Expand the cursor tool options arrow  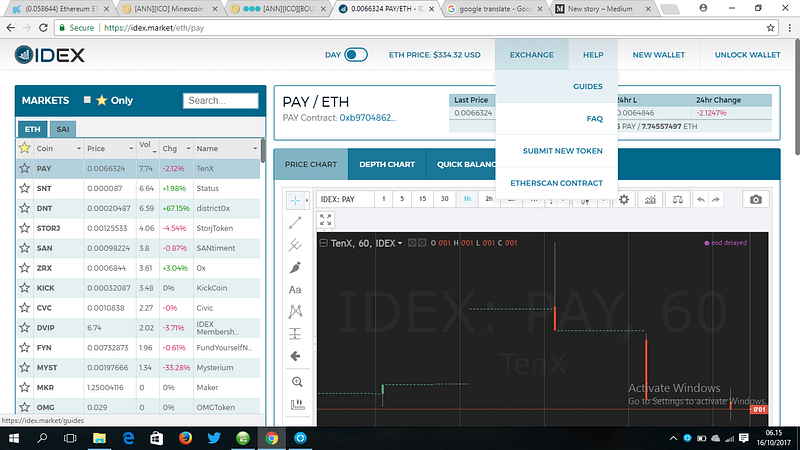tap(307, 201)
